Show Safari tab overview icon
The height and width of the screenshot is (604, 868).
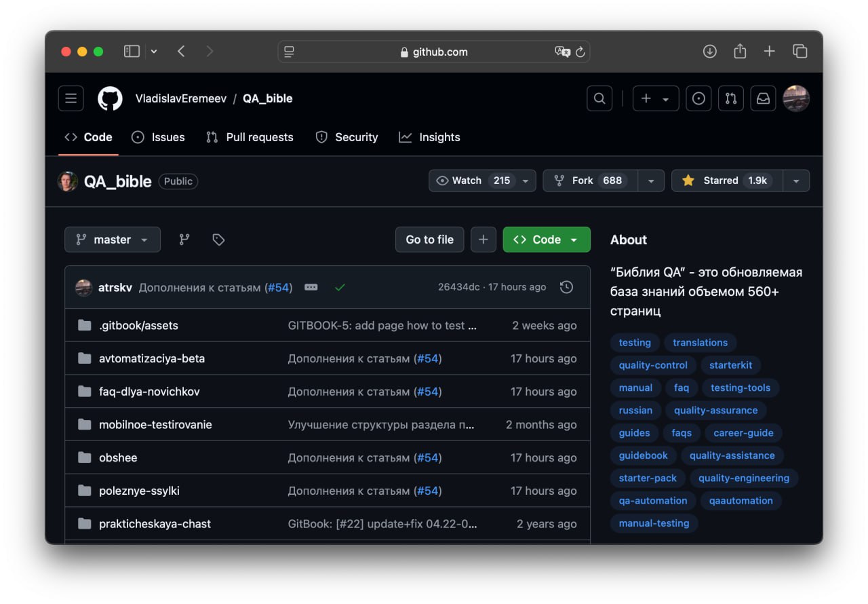(x=800, y=52)
